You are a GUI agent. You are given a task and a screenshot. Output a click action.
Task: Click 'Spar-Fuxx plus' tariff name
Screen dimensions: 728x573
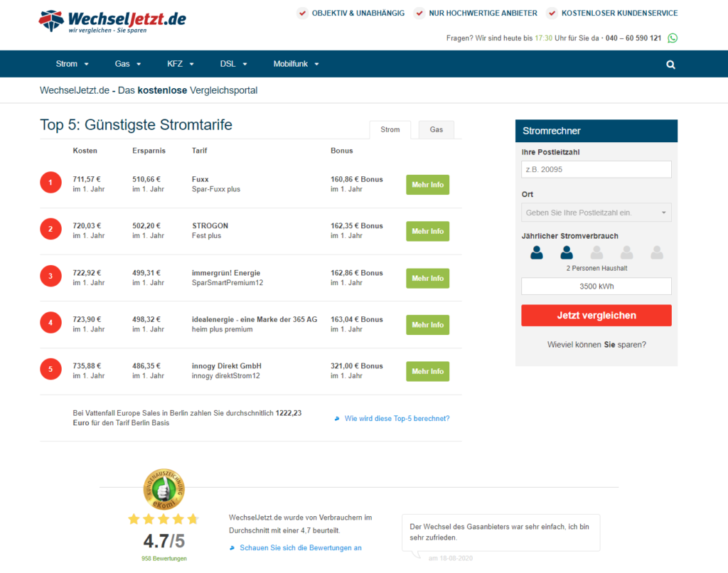tap(216, 189)
